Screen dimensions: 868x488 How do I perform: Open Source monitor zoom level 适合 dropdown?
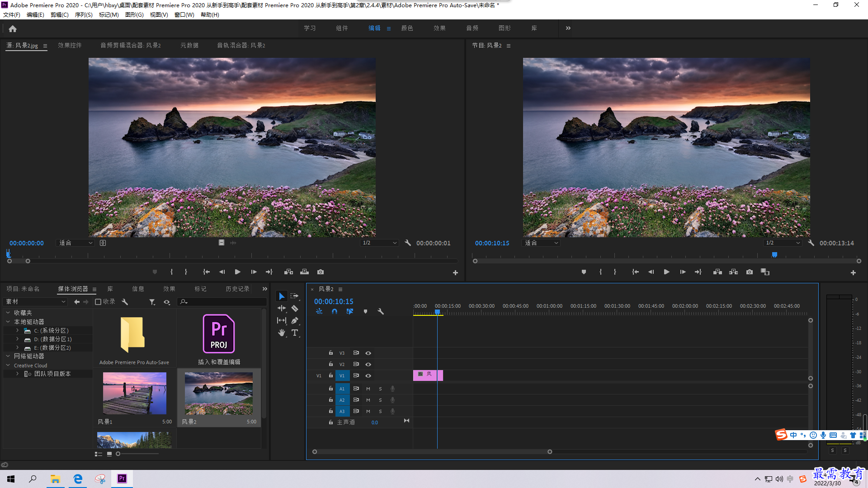tap(75, 243)
